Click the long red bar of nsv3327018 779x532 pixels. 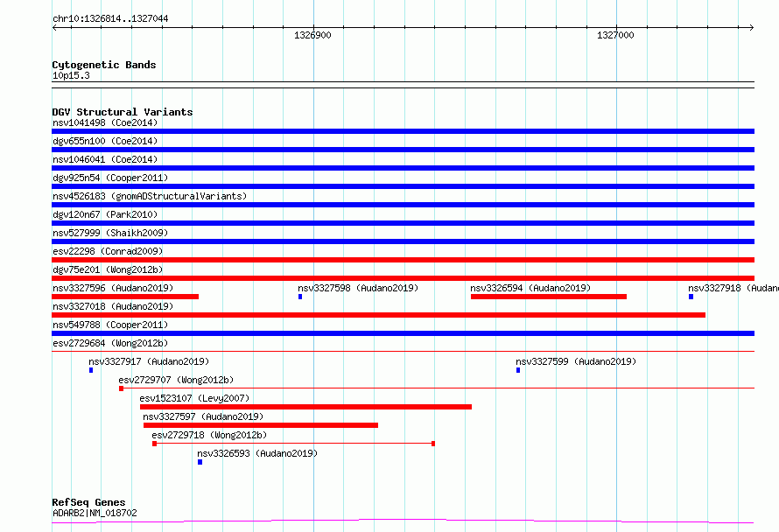pos(379,315)
